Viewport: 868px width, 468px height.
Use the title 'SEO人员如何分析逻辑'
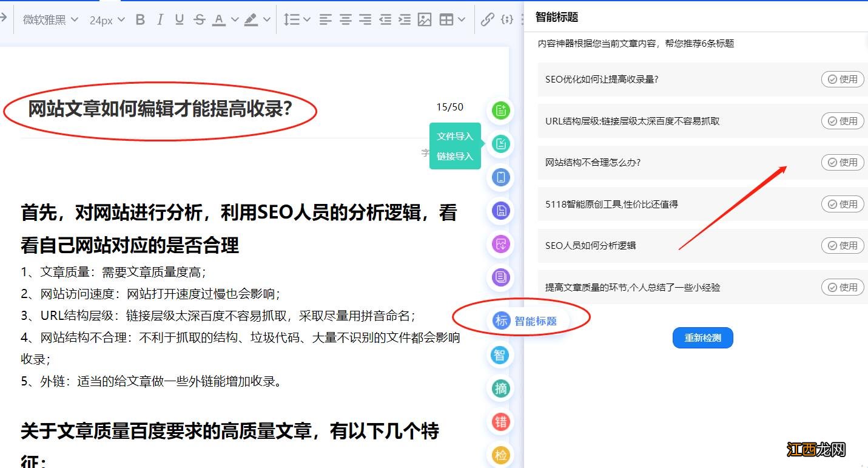(843, 245)
